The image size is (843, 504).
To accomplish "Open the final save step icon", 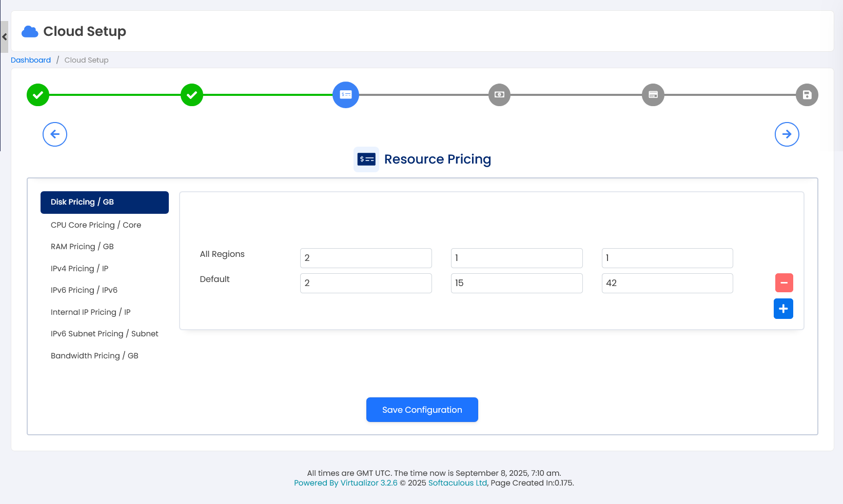I will tap(807, 95).
